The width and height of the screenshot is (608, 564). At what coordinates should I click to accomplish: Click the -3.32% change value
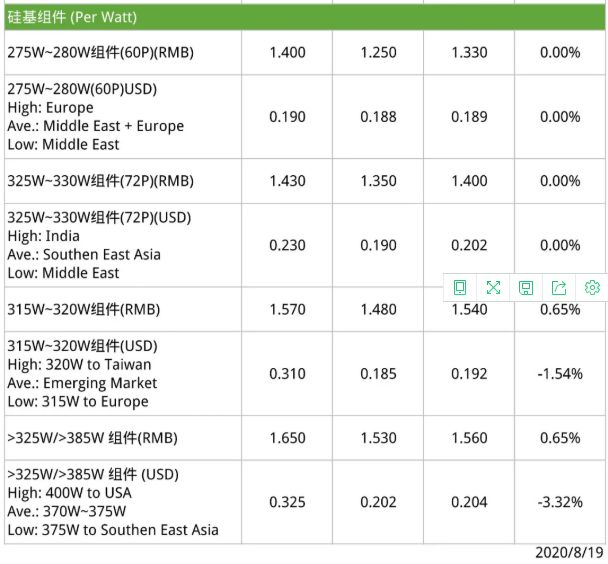pos(560,502)
